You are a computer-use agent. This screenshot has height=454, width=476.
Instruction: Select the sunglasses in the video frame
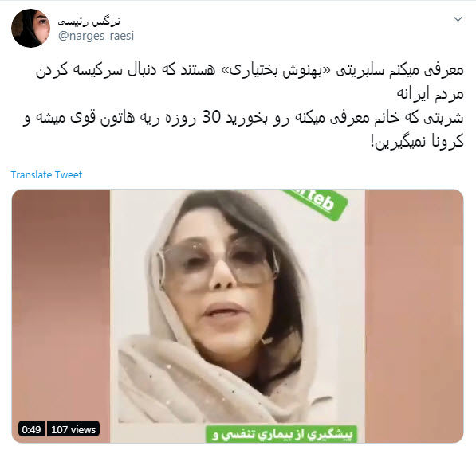218,262
